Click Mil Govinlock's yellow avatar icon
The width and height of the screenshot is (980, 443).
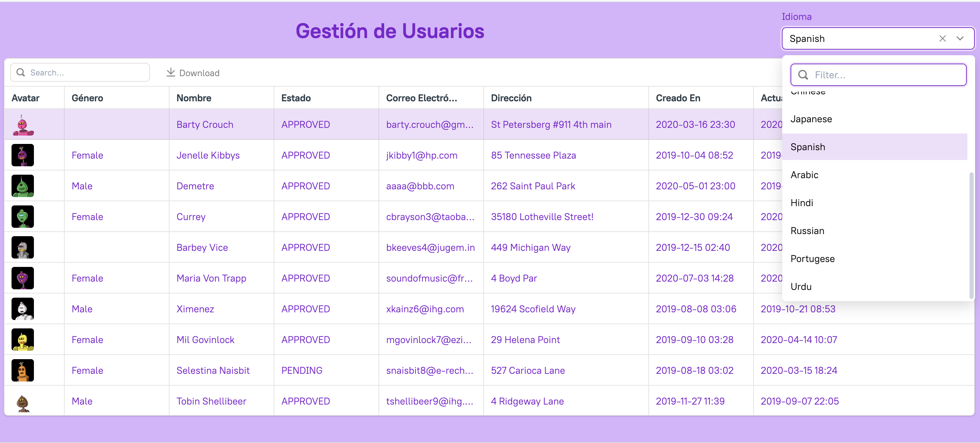pyautogui.click(x=23, y=340)
